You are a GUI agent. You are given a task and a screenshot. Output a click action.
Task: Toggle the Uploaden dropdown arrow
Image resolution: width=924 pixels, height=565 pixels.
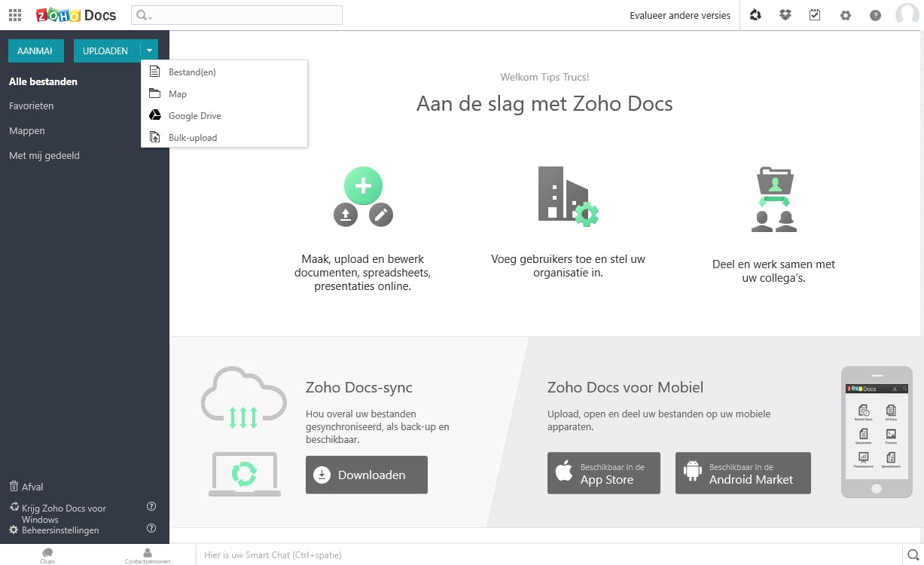pyautogui.click(x=149, y=50)
